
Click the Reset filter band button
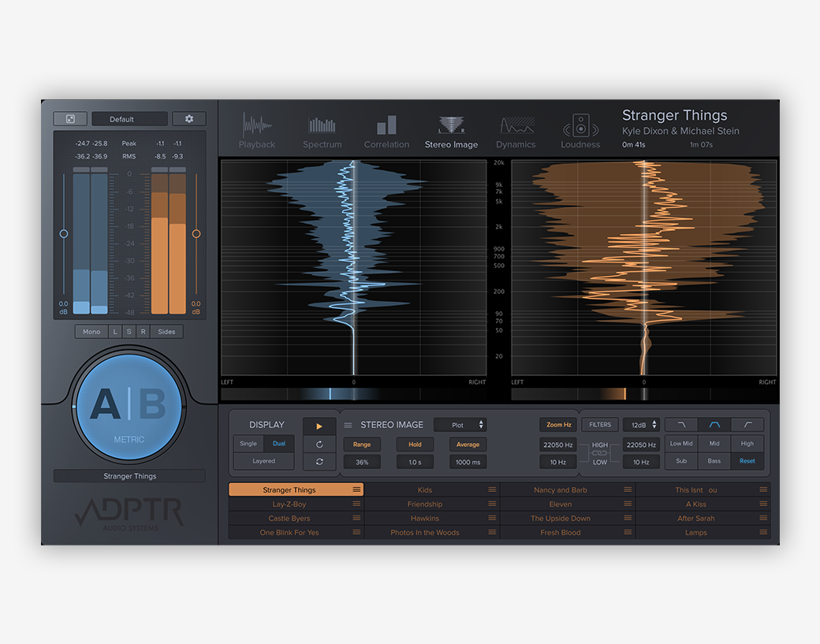coord(747,460)
